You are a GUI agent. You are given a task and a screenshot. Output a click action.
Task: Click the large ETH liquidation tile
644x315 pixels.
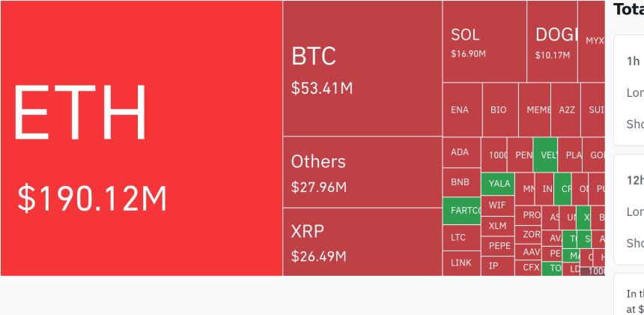(142, 138)
